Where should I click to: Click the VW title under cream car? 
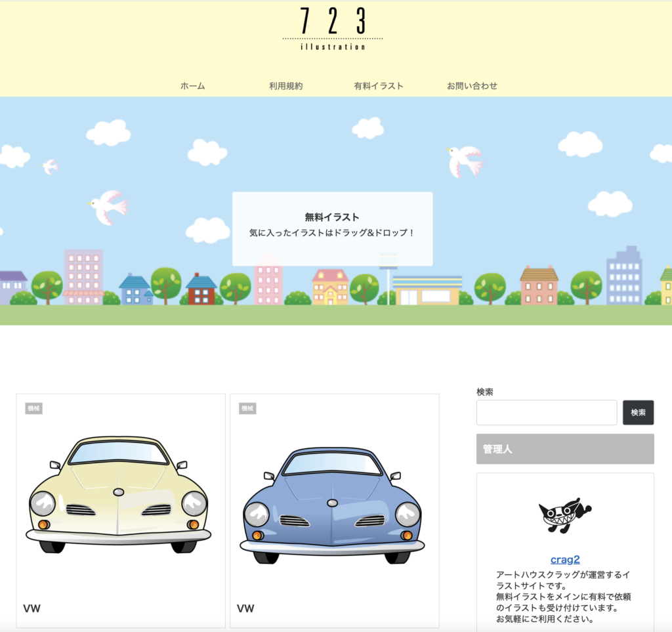point(31,608)
